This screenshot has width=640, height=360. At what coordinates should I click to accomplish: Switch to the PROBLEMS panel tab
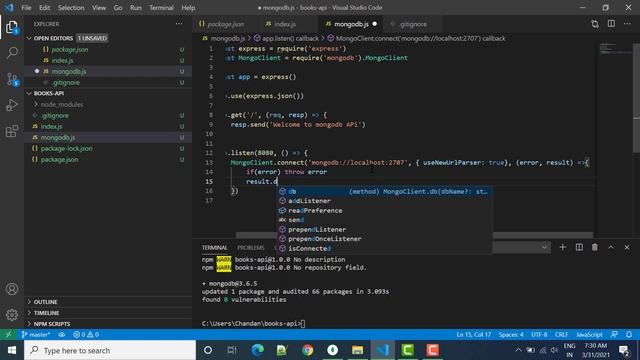point(251,248)
